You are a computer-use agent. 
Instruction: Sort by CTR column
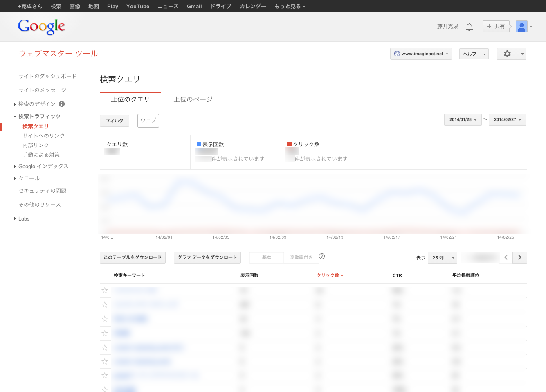tap(397, 275)
